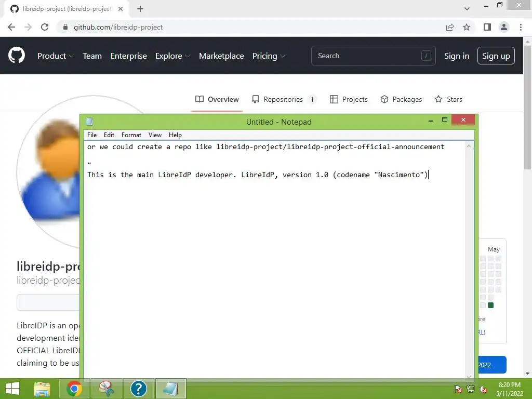532x399 pixels.
Task: Click the address bar padlock icon
Action: (x=65, y=27)
